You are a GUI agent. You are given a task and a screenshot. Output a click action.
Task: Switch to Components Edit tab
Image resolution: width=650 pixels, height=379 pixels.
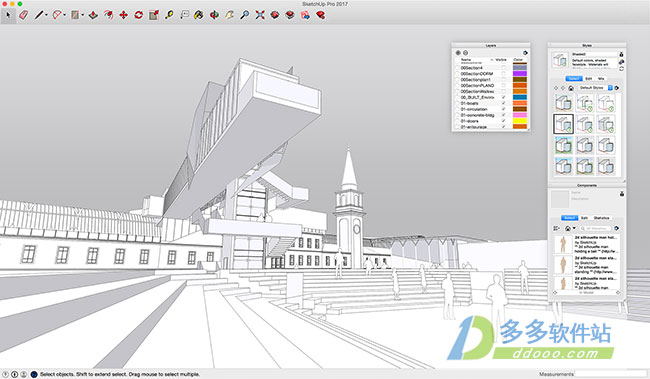tap(585, 218)
